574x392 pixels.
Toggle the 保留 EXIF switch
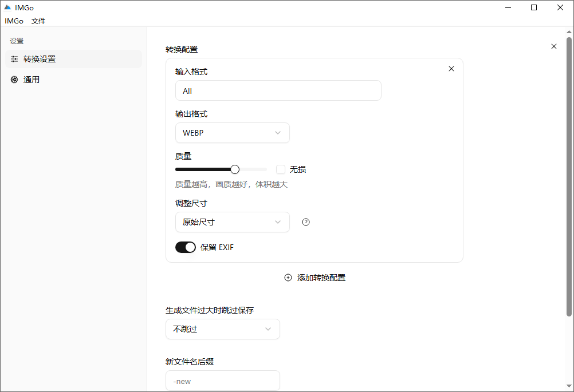click(x=186, y=247)
